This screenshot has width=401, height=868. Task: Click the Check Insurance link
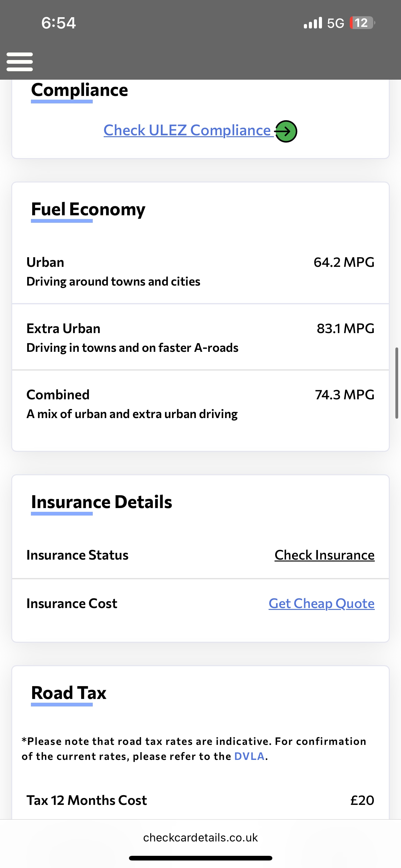(x=324, y=555)
